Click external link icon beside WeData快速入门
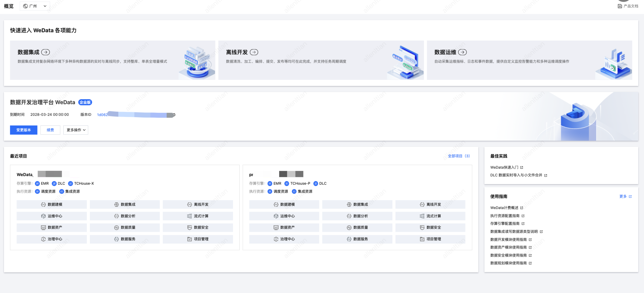644x293 pixels. pos(522,167)
